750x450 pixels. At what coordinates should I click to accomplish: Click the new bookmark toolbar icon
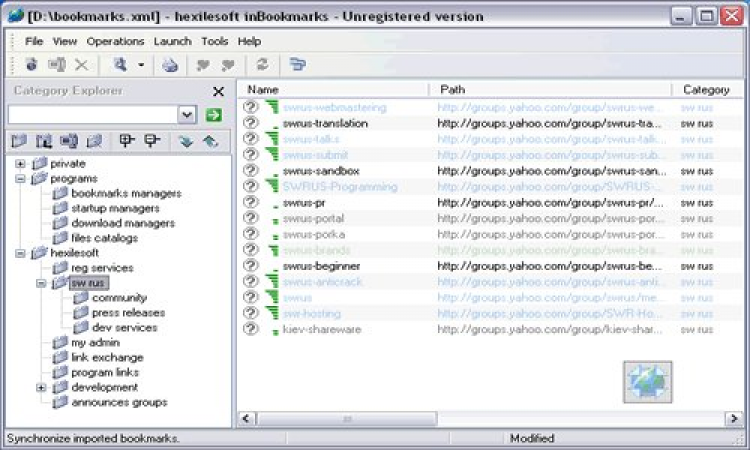[32, 64]
